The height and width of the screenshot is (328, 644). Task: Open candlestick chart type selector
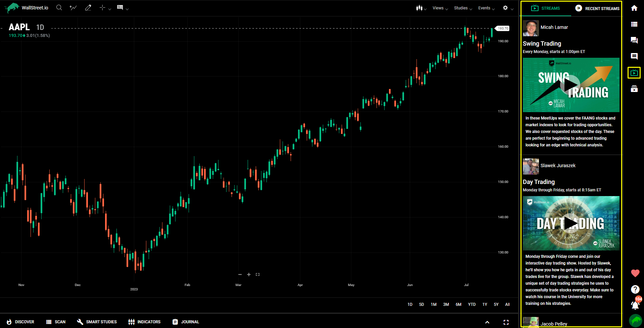[x=419, y=8]
